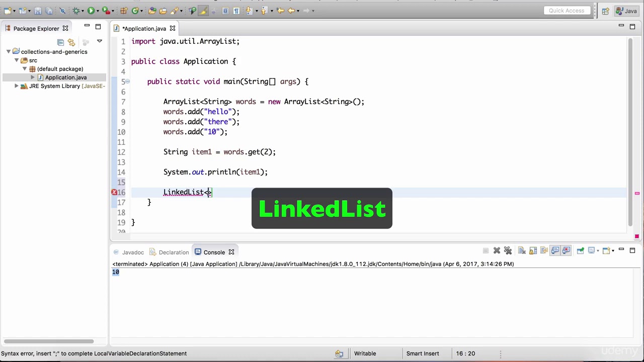Screen dimensions: 644x362
Task: Collapse the (default package) node
Action: click(x=25, y=69)
